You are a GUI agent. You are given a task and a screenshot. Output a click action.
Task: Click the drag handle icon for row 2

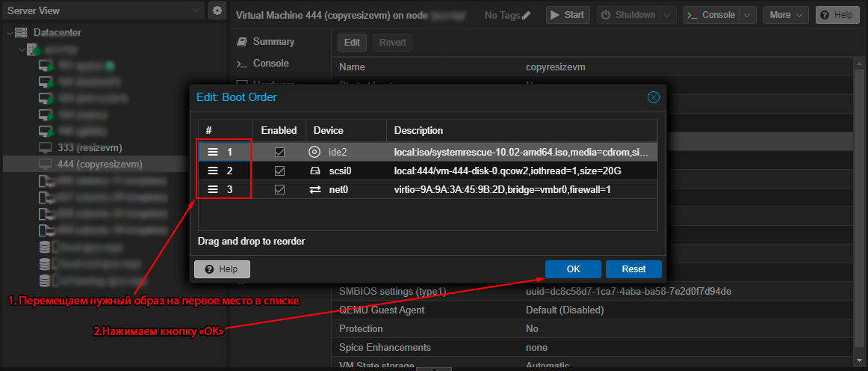[x=213, y=171]
